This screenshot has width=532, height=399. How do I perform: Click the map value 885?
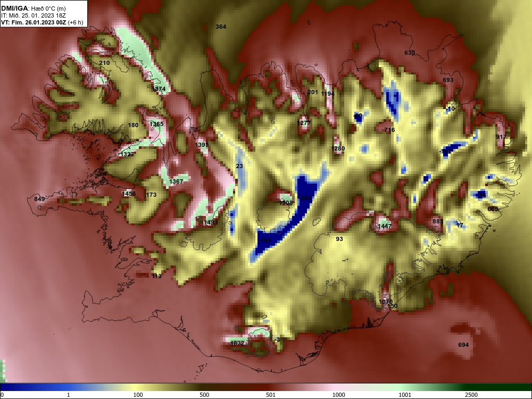[x=438, y=221]
